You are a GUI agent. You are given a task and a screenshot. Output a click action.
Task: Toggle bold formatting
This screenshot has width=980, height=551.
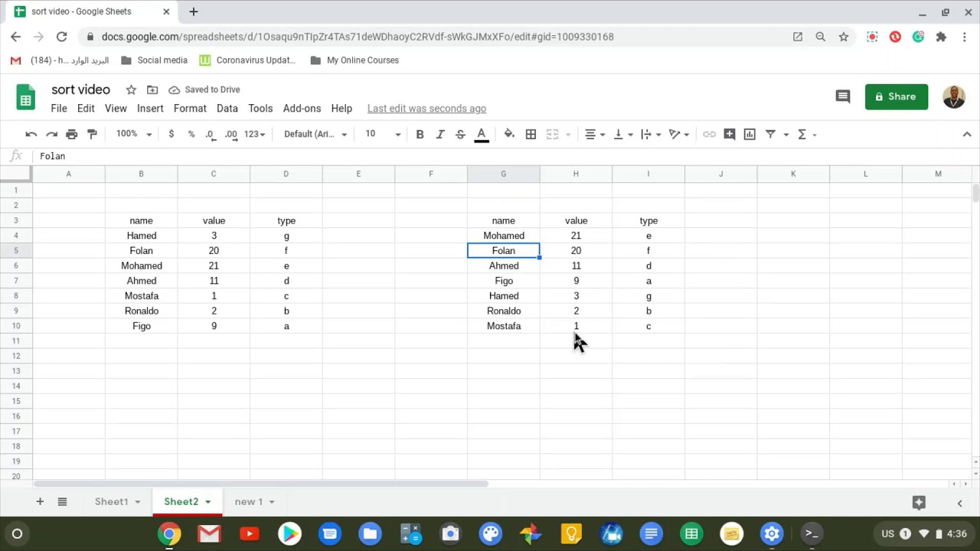click(x=420, y=134)
